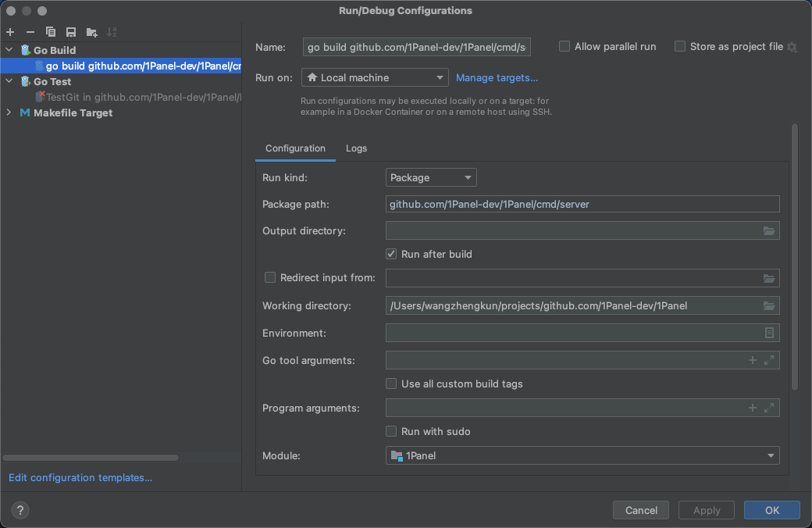Switch to the Logs tab
The height and width of the screenshot is (528, 812).
356,148
